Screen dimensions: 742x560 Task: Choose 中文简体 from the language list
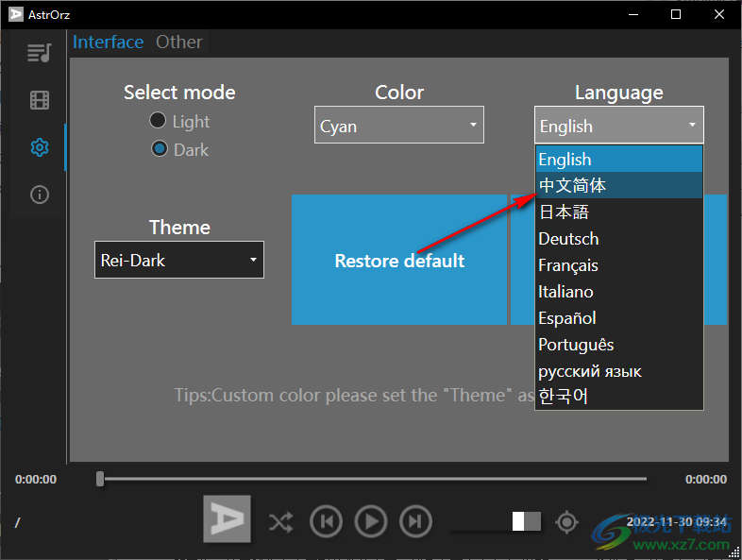pyautogui.click(x=619, y=185)
